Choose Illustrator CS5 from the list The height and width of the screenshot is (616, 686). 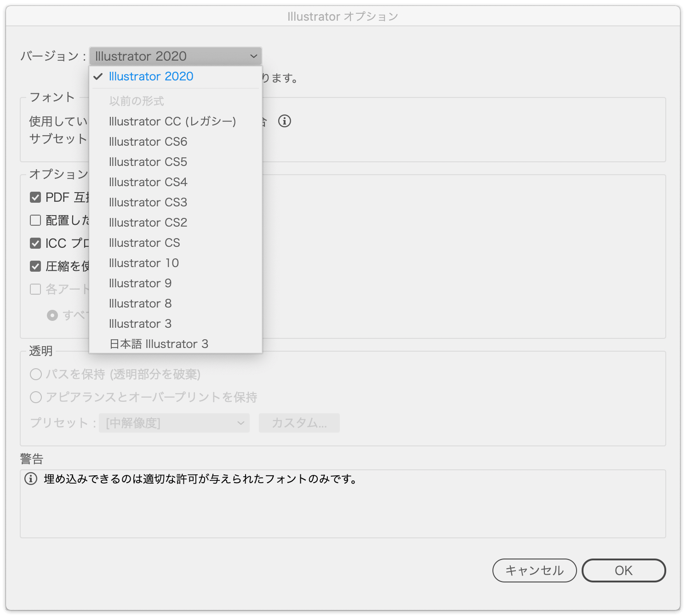tap(176, 162)
